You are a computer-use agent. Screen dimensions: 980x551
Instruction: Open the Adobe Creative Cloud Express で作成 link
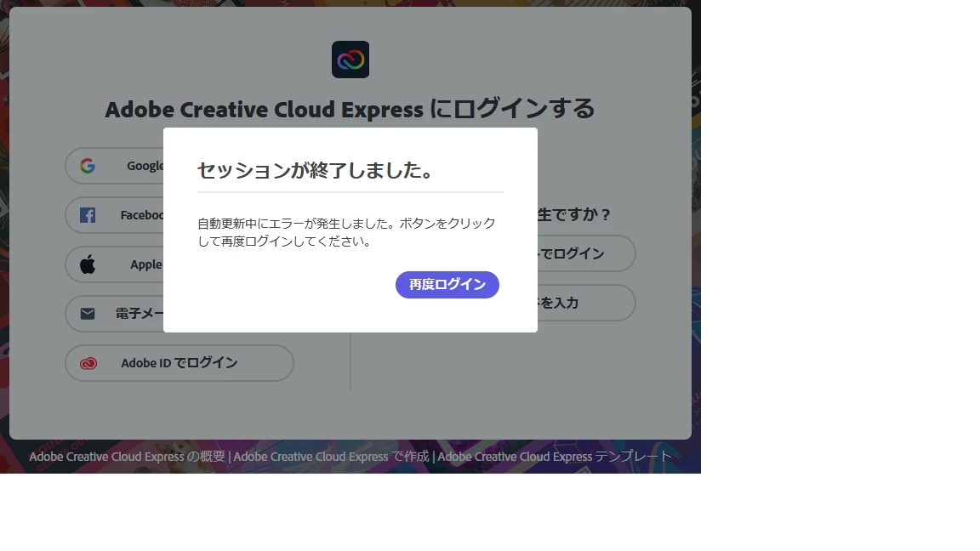tap(331, 457)
